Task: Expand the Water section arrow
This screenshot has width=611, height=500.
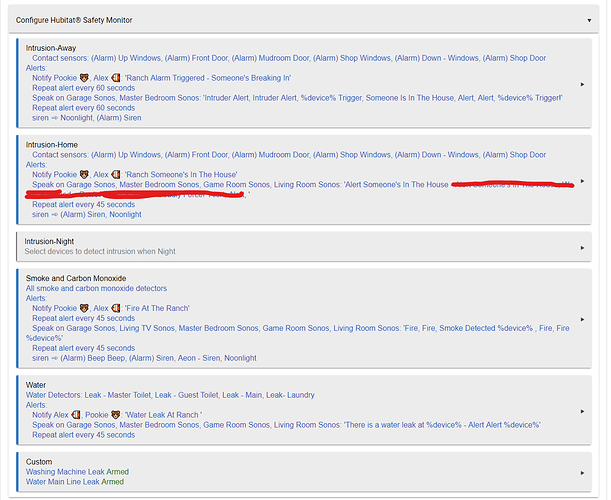Action: coord(582,411)
